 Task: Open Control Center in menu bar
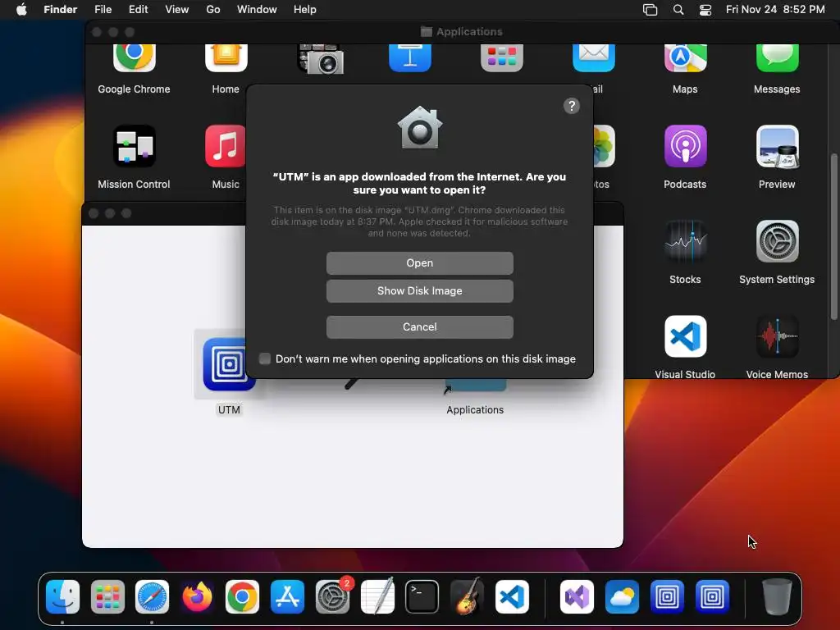(x=705, y=10)
